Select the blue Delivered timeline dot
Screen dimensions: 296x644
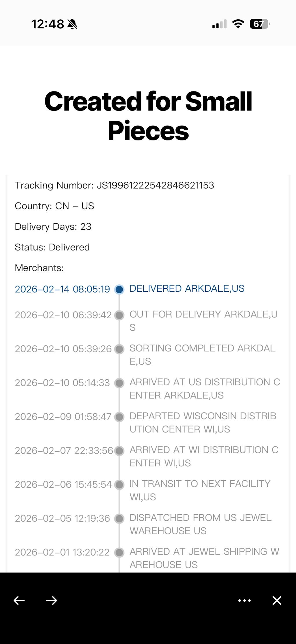click(119, 289)
